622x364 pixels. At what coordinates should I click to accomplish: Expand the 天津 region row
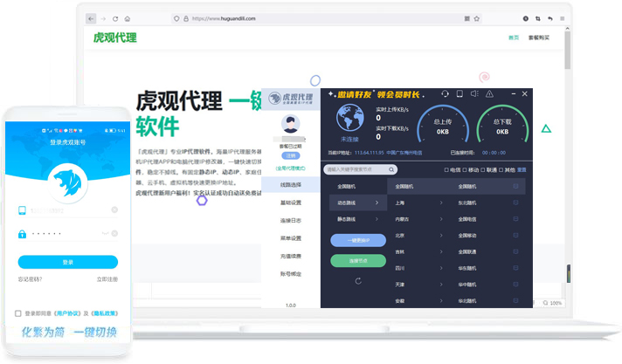click(x=418, y=285)
